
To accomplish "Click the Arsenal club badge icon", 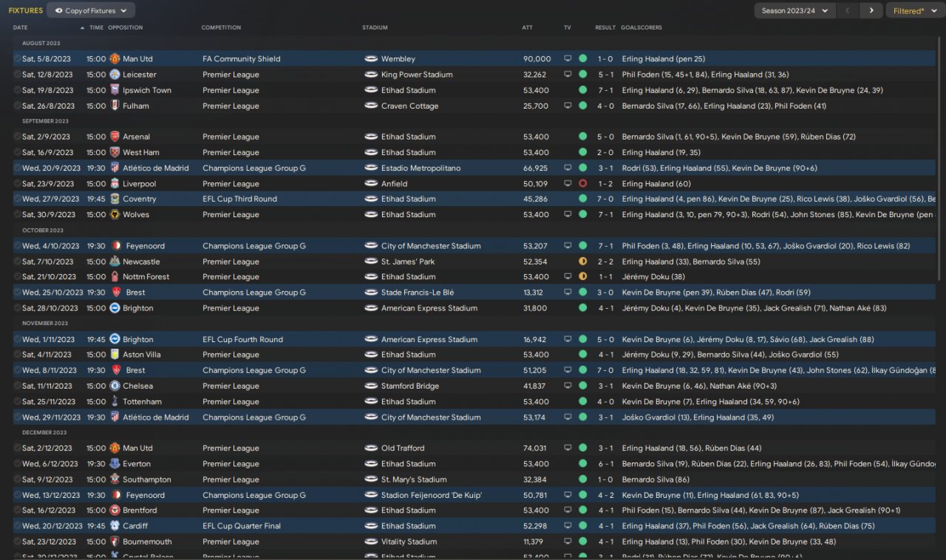I will (115, 137).
